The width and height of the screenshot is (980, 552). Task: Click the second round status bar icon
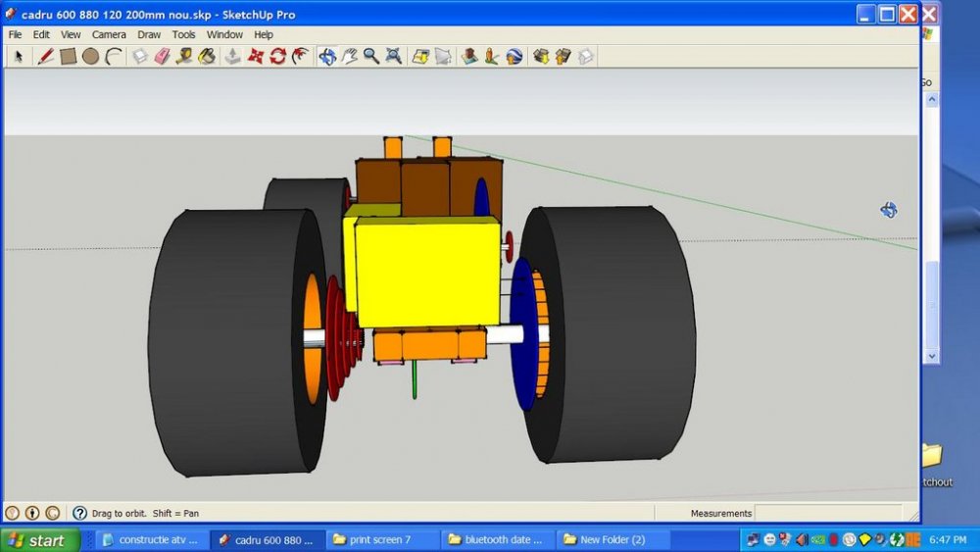coord(32,513)
